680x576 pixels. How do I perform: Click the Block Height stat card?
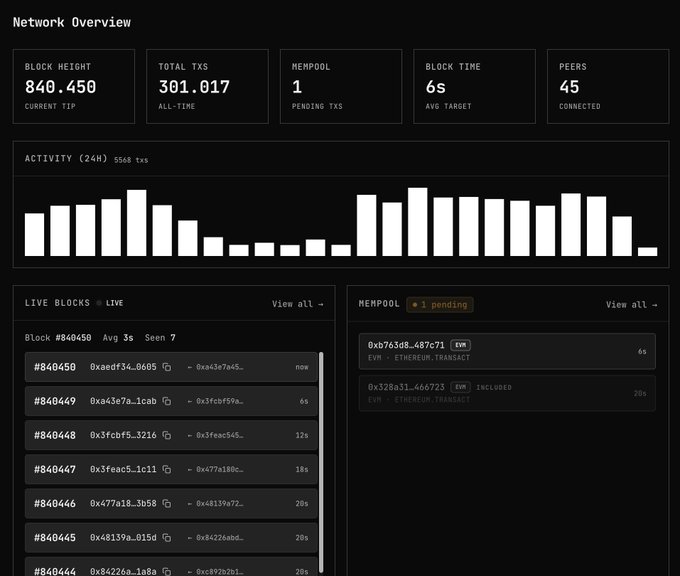point(74,86)
